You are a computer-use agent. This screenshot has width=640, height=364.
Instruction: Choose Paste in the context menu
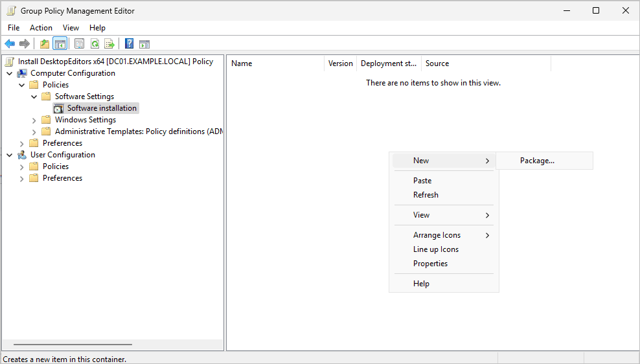(444, 180)
